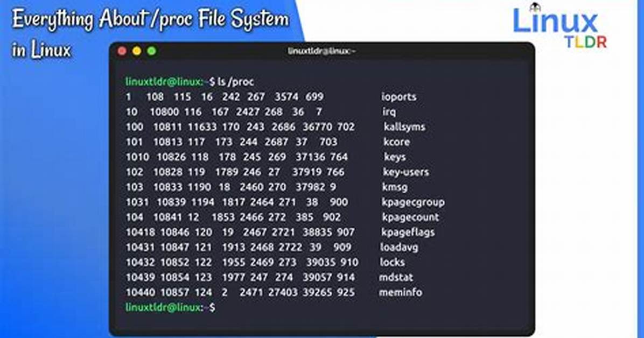
Task: Select the 'ioports' entry
Action: (x=399, y=97)
